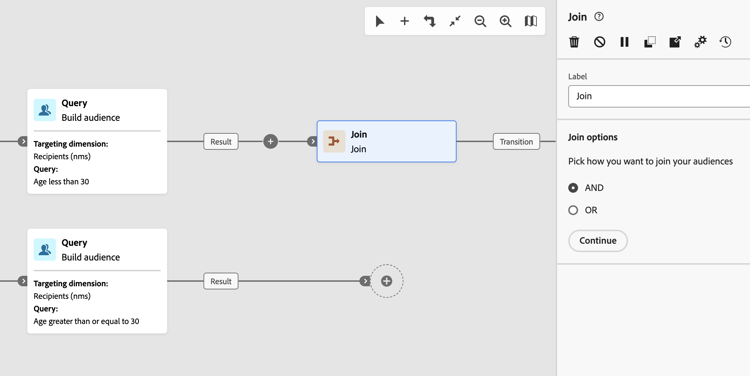Open the Join help question mark

[599, 17]
